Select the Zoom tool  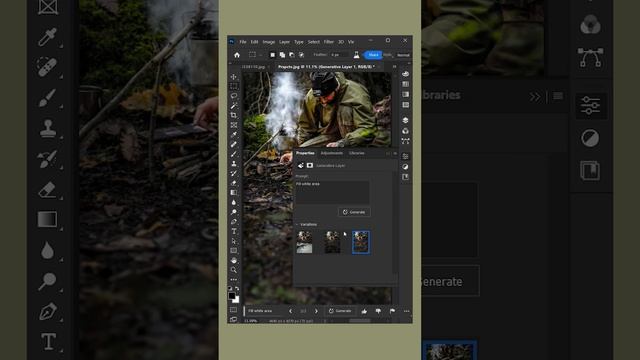tap(234, 270)
